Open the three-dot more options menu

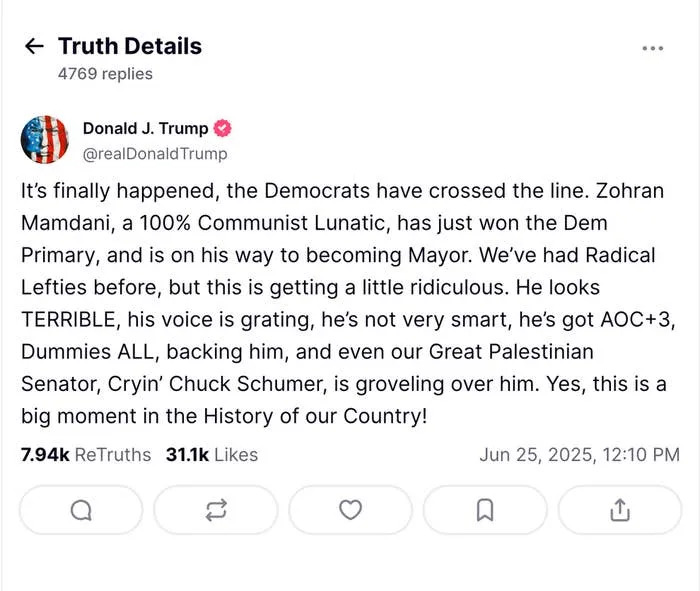652,47
